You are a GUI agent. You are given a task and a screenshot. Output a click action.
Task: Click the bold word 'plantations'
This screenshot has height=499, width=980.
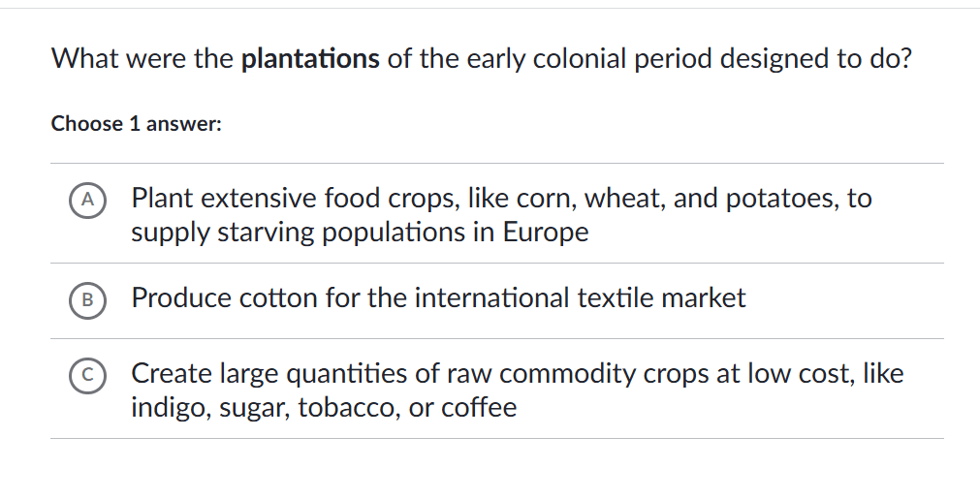coord(309,59)
